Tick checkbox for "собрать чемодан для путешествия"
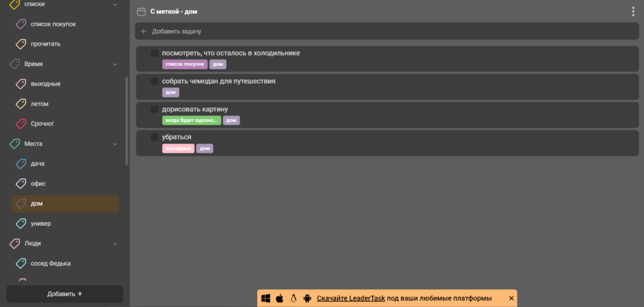 tap(155, 81)
